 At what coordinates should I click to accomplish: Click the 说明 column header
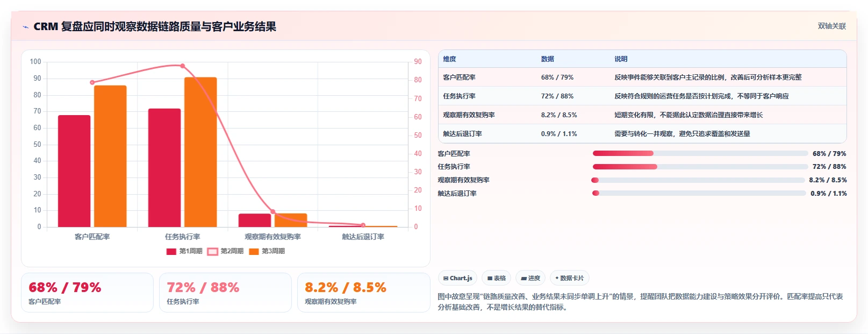621,59
